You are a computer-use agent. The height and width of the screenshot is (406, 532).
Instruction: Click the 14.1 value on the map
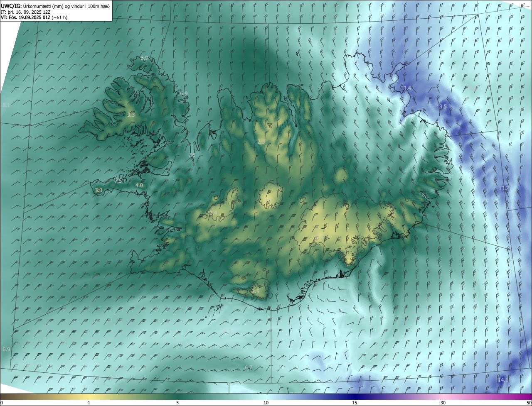coord(503,380)
